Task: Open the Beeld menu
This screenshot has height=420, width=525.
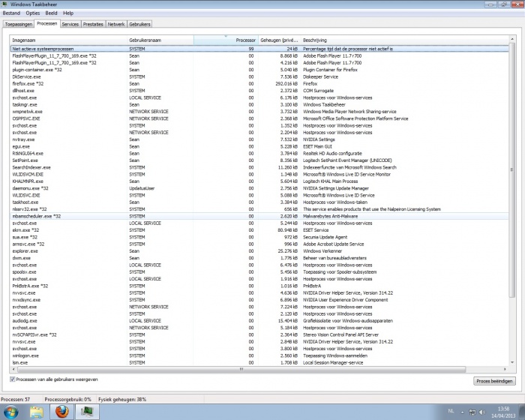Action: click(x=51, y=13)
